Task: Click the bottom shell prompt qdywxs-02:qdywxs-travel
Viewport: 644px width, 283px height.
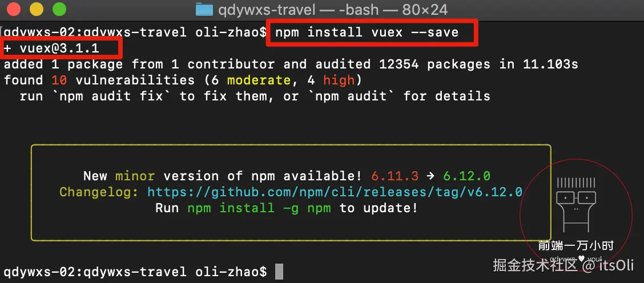Action: tap(94, 272)
